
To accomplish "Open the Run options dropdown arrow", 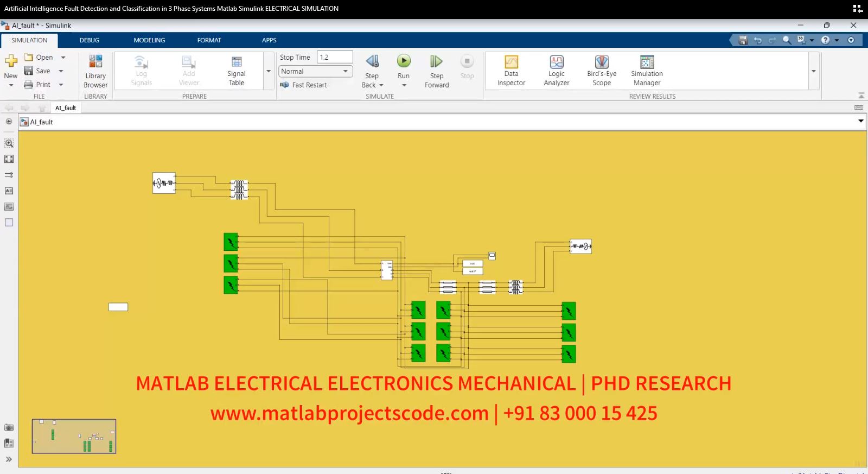I will pyautogui.click(x=404, y=85).
